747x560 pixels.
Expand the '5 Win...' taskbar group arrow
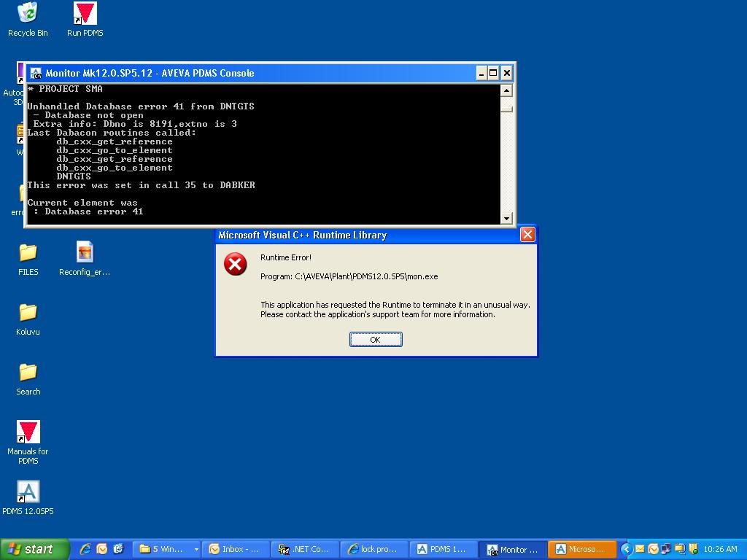click(x=196, y=549)
